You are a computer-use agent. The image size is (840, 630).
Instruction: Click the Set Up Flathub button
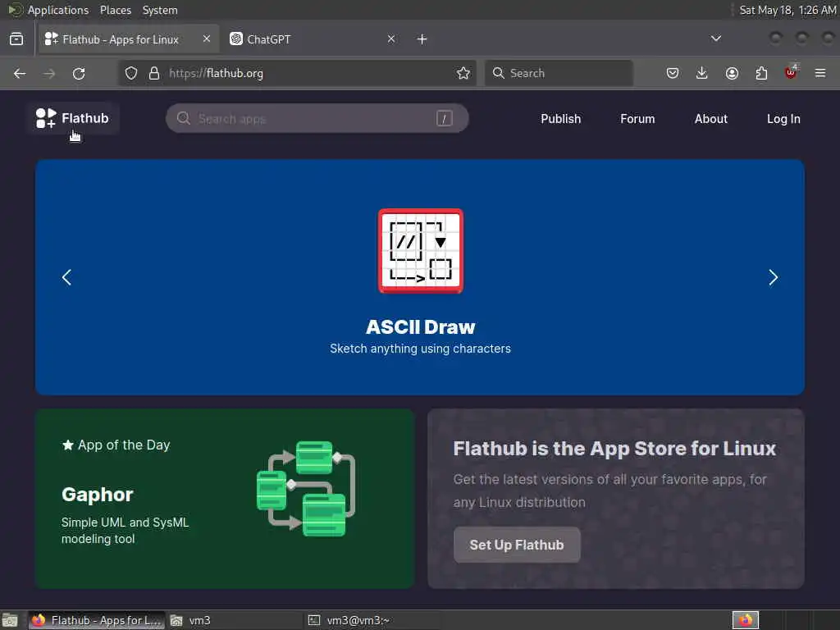[x=517, y=545]
